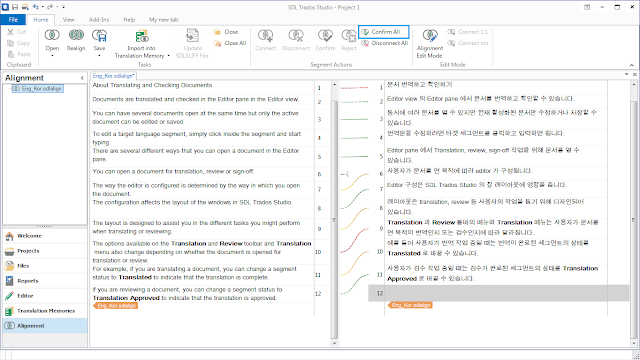Screen dimensions: 640x360
Task: Switch to the Help ribbon tab
Action: pos(129,20)
